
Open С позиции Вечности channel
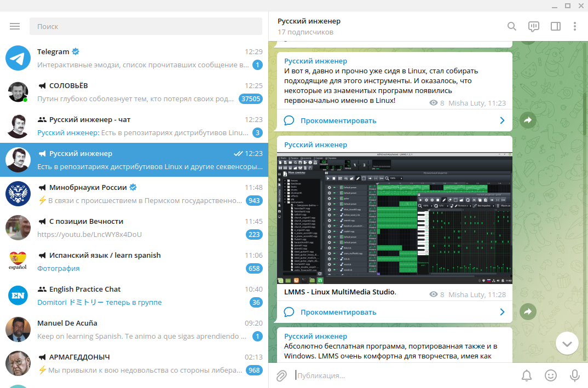(134, 228)
